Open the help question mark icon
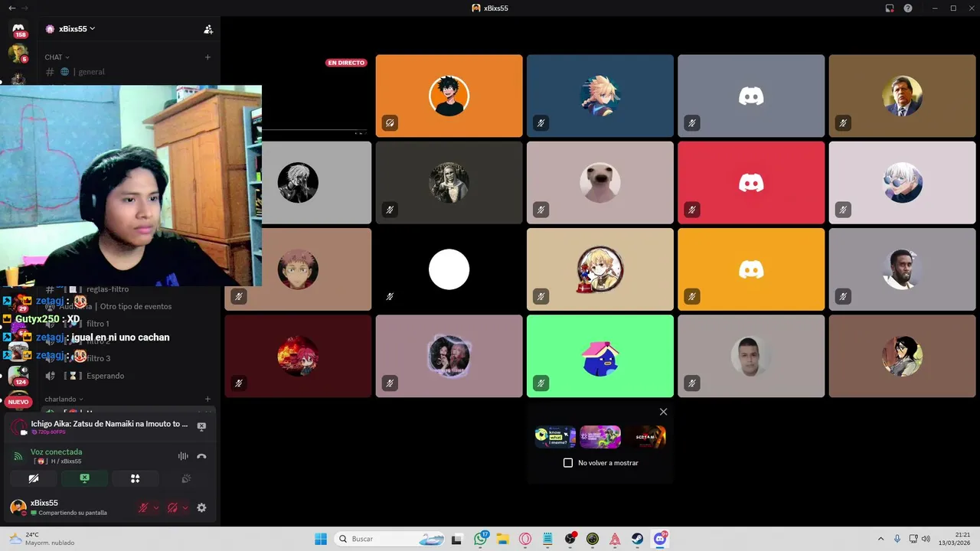Viewport: 980px width, 551px height. (x=908, y=8)
